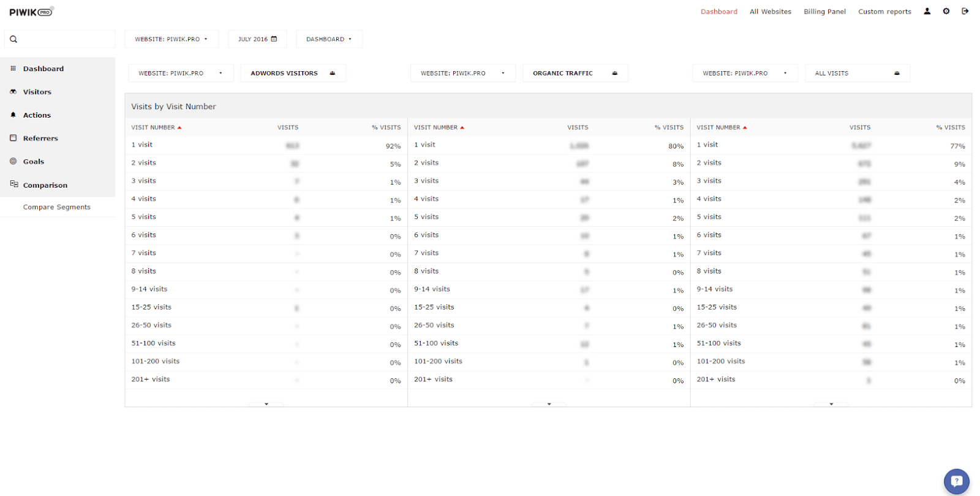This screenshot has height=496, width=980.
Task: Sort Adwords table by % Visits
Action: click(386, 128)
